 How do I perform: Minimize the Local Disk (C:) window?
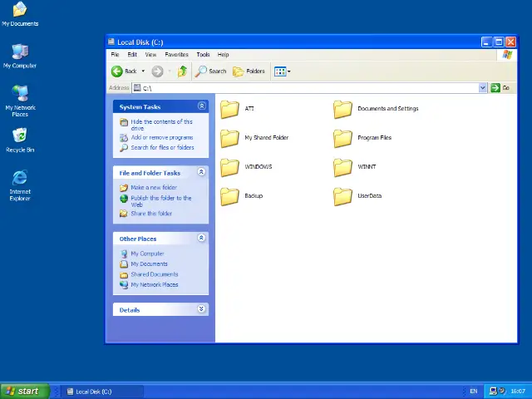(x=486, y=42)
